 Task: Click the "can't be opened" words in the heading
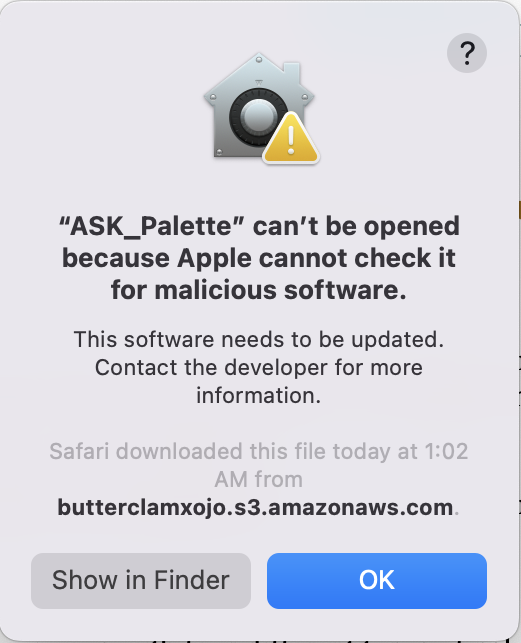356,226
